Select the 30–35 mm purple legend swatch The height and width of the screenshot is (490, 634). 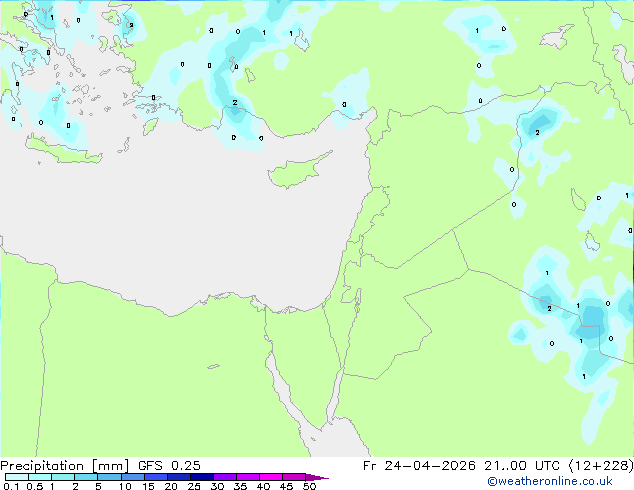tap(224, 477)
